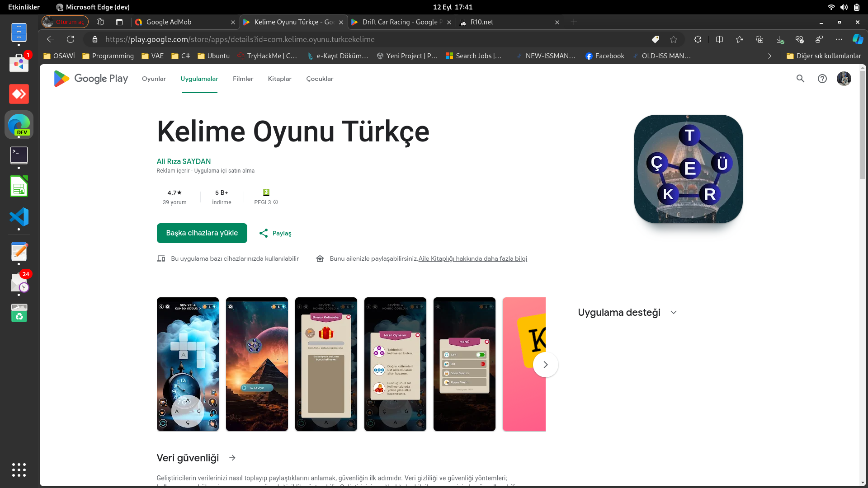
Task: Show next screenshots in the carousel
Action: (546, 365)
